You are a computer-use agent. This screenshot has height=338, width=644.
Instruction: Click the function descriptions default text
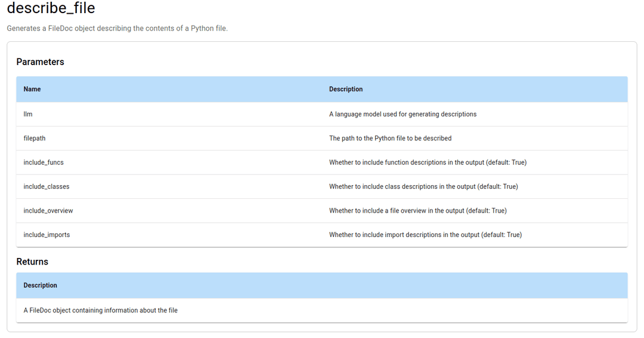428,162
